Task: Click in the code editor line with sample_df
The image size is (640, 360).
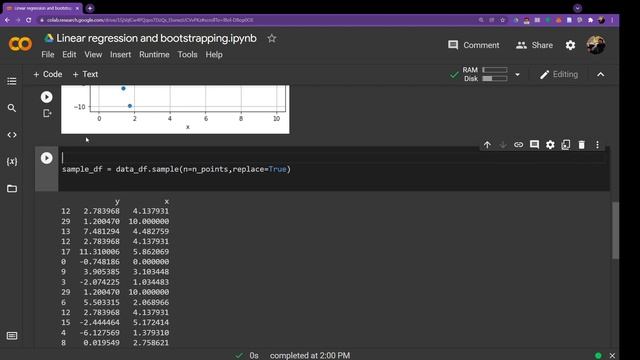Action: pyautogui.click(x=176, y=169)
